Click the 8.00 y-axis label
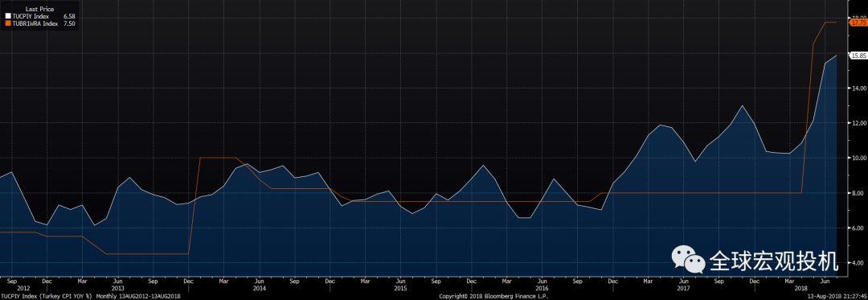This screenshot has width=868, height=300. [858, 193]
